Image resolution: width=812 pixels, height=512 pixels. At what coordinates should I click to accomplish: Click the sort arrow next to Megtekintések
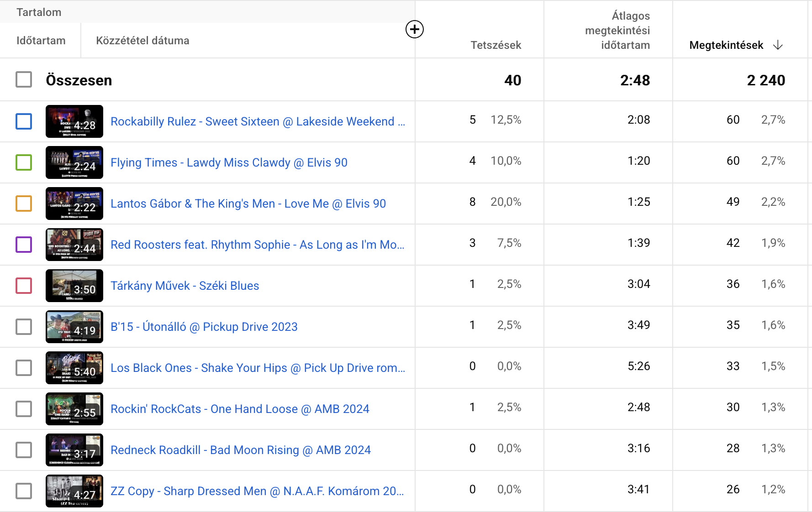click(778, 45)
